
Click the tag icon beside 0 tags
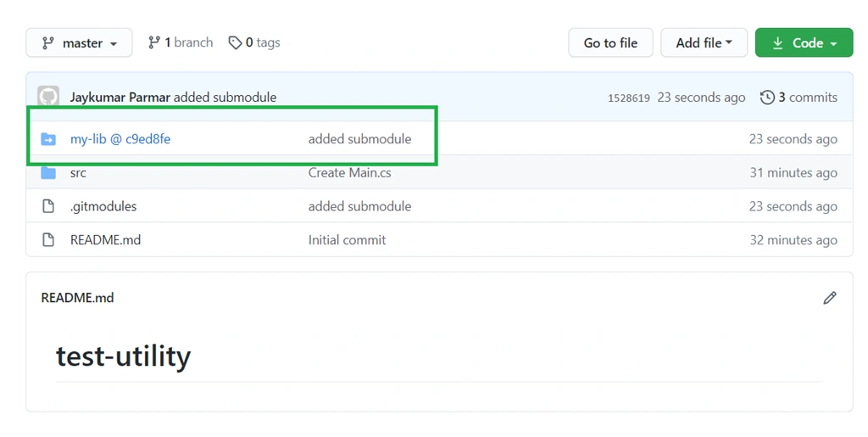(236, 42)
